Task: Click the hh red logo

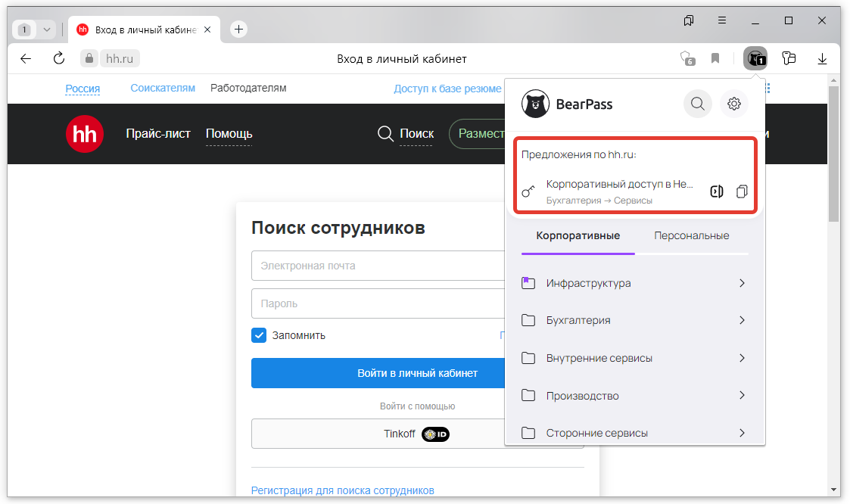Action: (84, 134)
